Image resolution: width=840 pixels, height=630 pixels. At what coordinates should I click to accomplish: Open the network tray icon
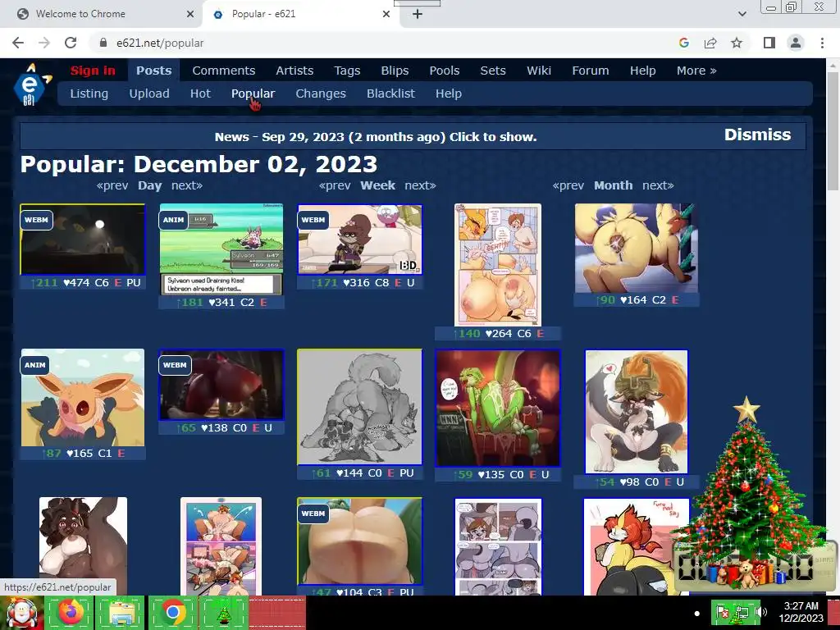click(742, 612)
